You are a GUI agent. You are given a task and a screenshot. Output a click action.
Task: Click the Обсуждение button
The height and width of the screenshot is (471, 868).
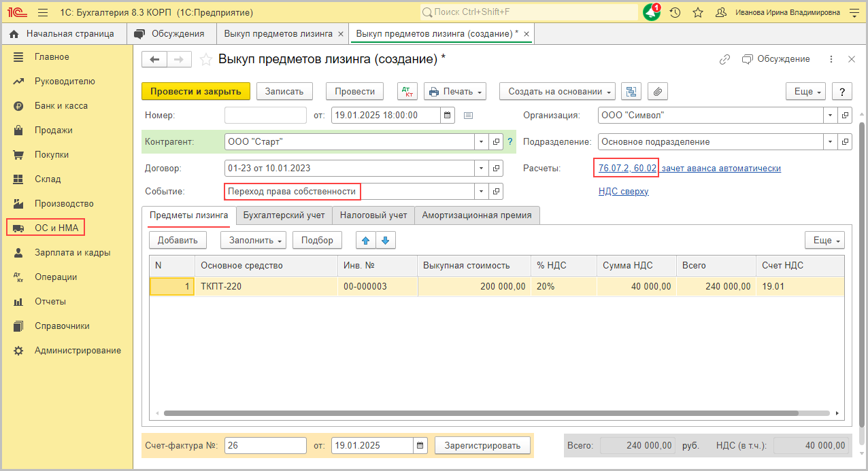[x=775, y=59]
